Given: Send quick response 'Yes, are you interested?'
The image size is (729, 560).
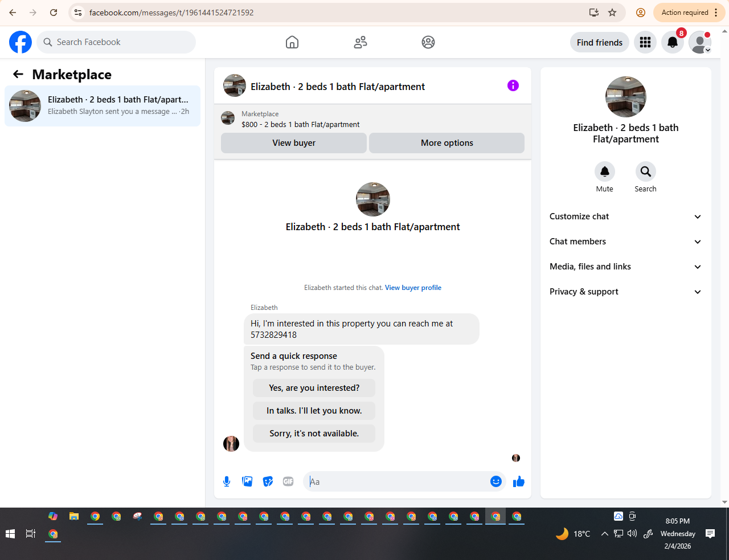Looking at the screenshot, I should [314, 388].
